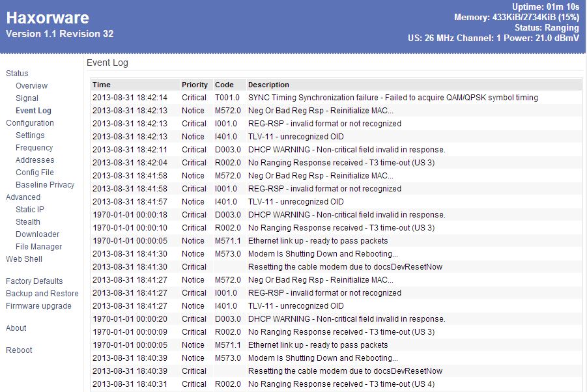Image resolution: width=587 pixels, height=392 pixels.
Task: Open the Settings configuration page
Action: (30, 135)
